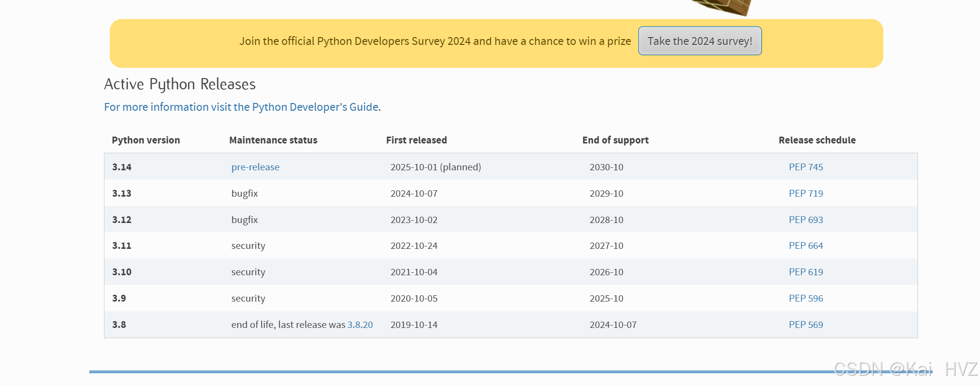Select the End of support column header
The height and width of the screenshot is (386, 980).
(615, 140)
